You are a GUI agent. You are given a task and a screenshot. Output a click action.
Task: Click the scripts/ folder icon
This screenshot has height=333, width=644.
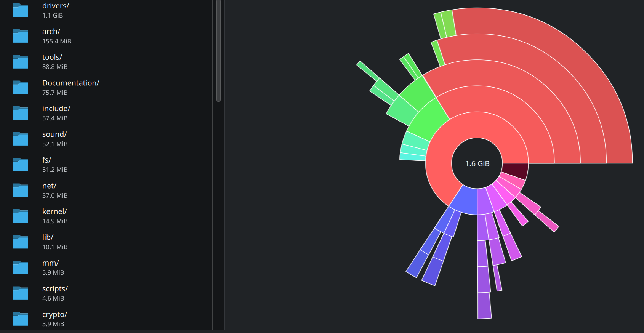tap(21, 293)
